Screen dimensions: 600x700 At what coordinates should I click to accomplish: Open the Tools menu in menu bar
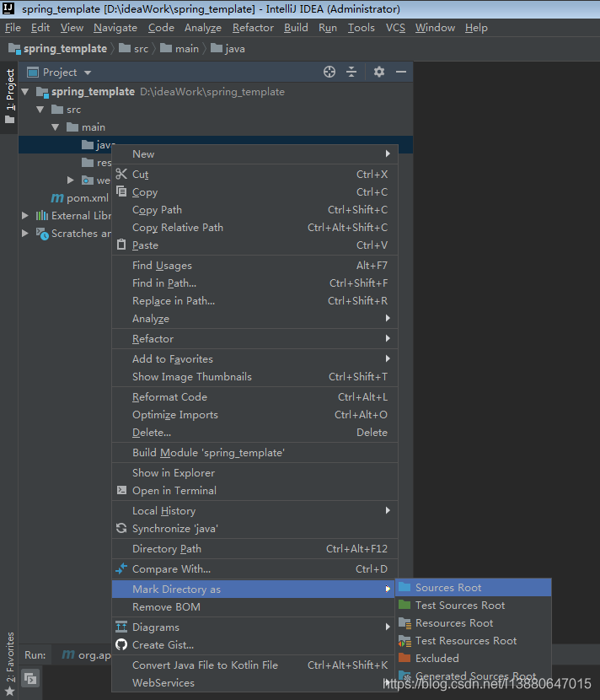362,28
